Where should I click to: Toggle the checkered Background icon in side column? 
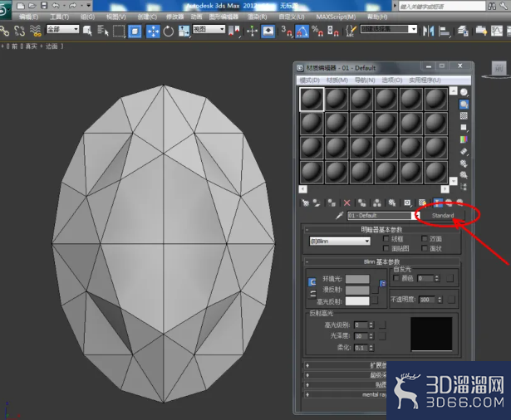point(464,116)
